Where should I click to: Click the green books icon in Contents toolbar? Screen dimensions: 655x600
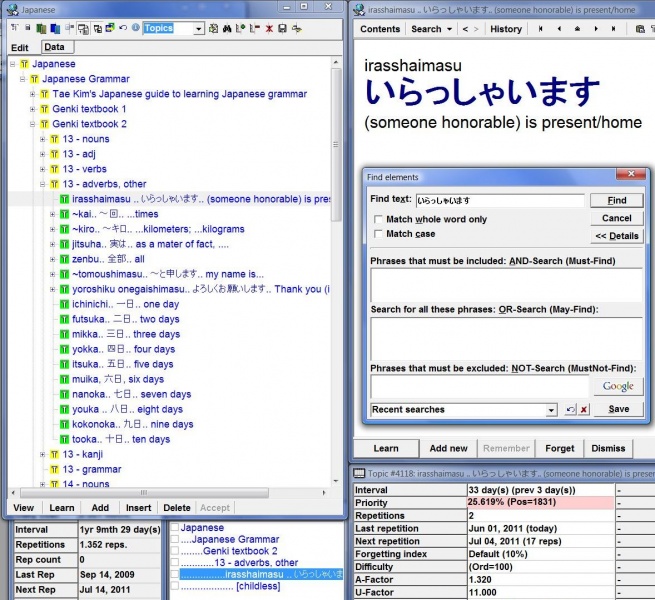tap(41, 28)
